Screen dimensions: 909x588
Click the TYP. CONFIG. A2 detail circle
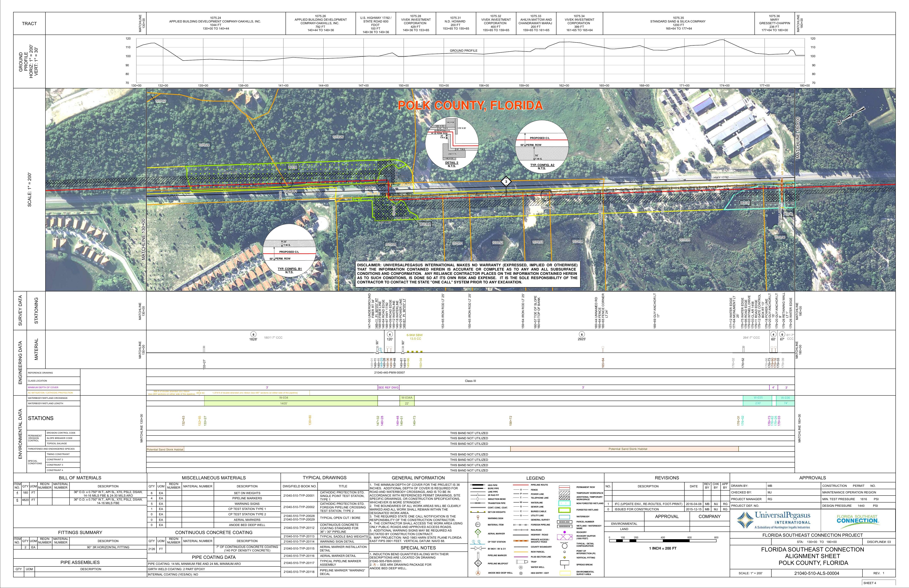[542, 147]
